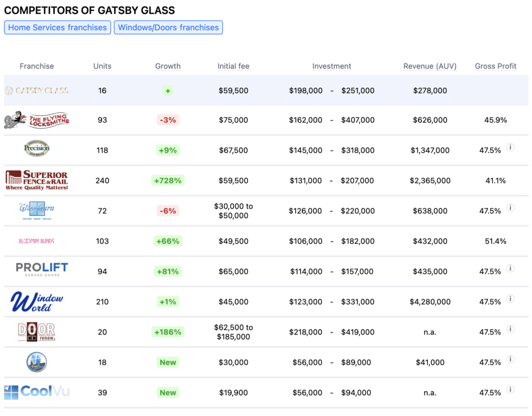Click the green + growth badge for Gatsby Glass
This screenshot has height=416, width=532.
(x=168, y=90)
